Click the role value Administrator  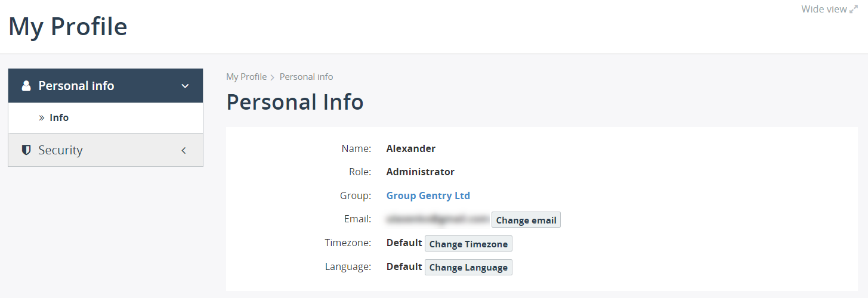pyautogui.click(x=421, y=172)
